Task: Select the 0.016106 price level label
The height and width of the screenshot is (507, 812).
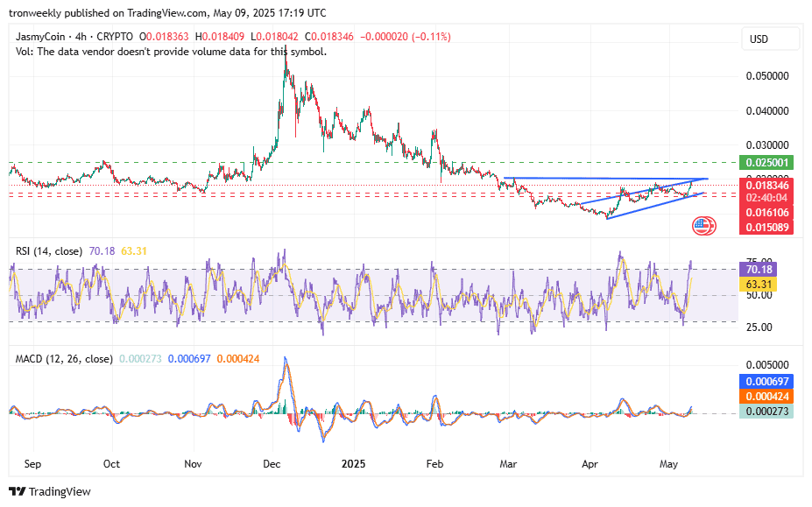Action: pos(766,212)
